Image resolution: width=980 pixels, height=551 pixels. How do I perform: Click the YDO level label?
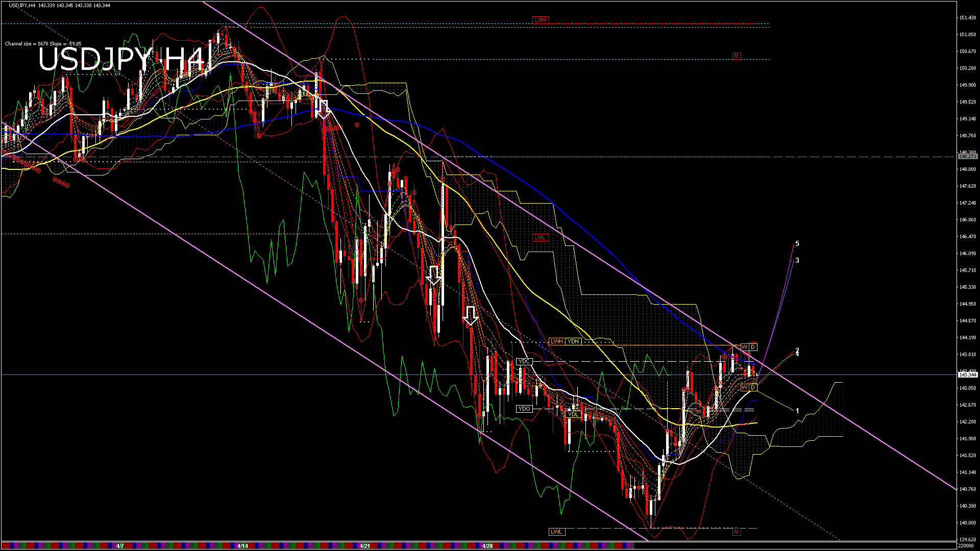click(524, 409)
